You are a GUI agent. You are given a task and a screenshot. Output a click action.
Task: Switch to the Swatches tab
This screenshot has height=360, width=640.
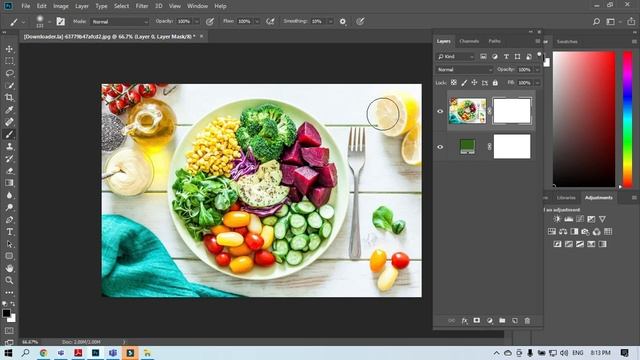(567, 42)
